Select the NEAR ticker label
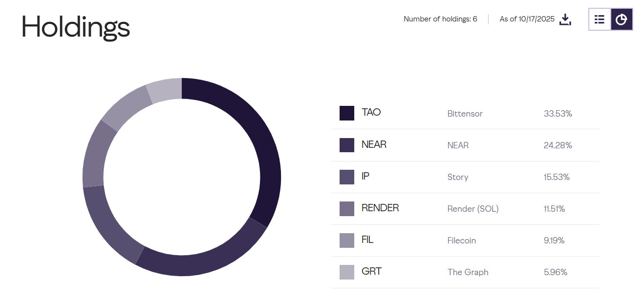The image size is (644, 301). (x=374, y=144)
